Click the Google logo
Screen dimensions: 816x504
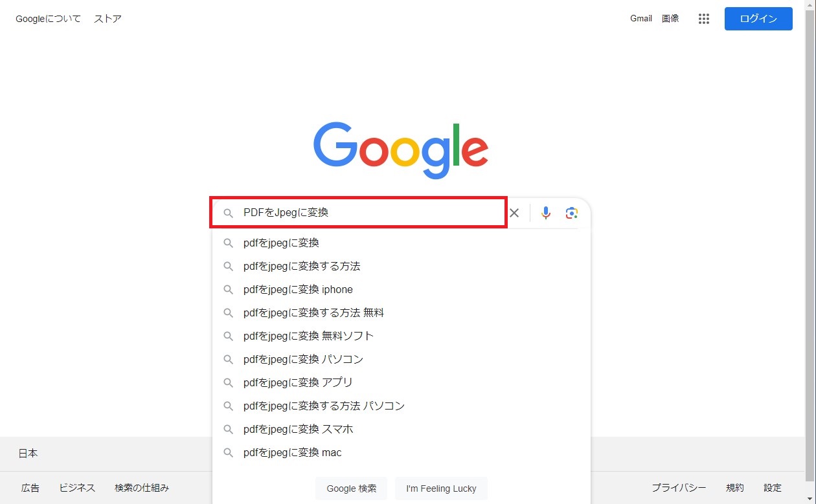click(401, 151)
